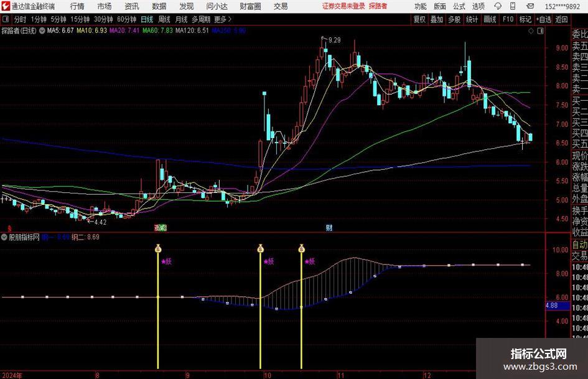Click the Tongdaxin red logo icon

point(5,6)
